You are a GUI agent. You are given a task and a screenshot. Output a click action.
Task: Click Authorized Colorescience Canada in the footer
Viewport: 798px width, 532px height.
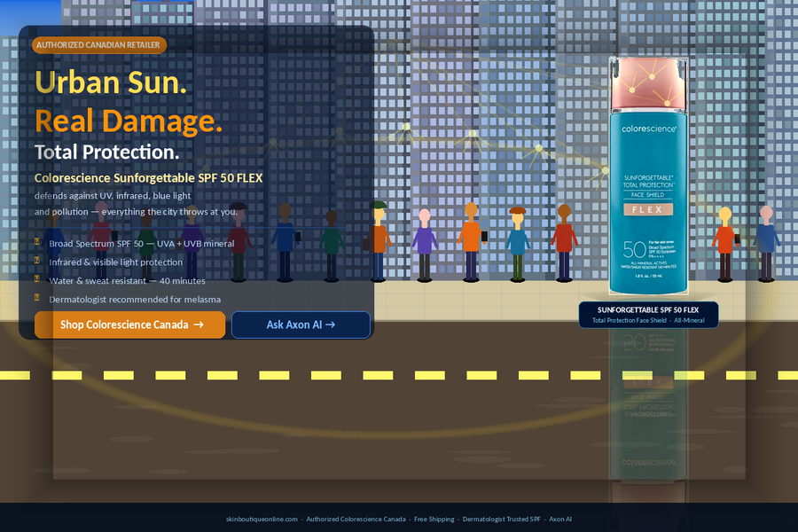356,520
